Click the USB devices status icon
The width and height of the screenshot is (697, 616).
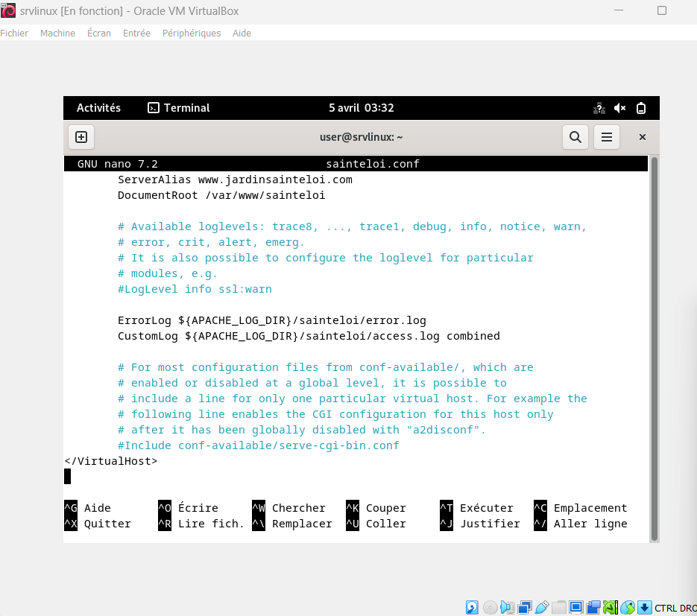[542, 607]
